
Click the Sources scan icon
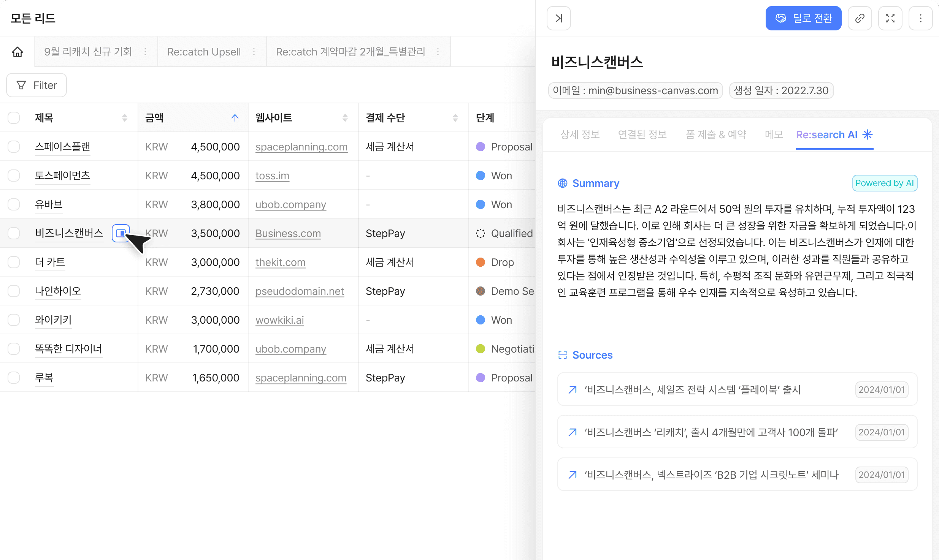pos(563,355)
